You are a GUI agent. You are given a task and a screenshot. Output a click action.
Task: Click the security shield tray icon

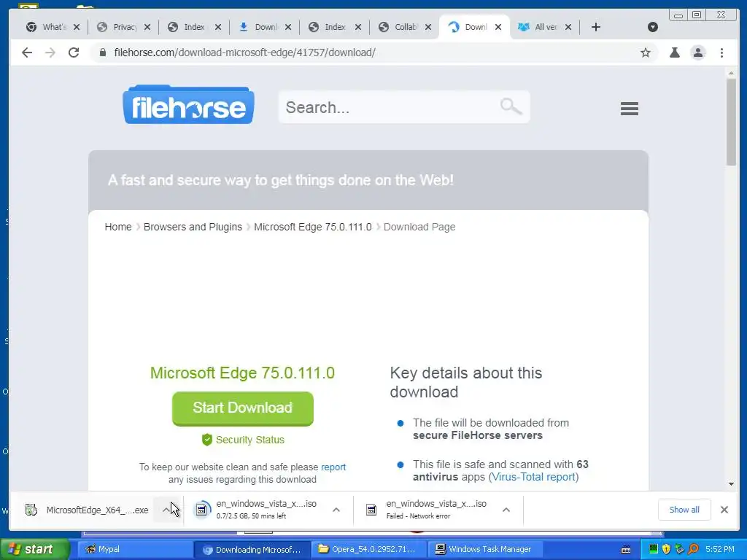667,549
